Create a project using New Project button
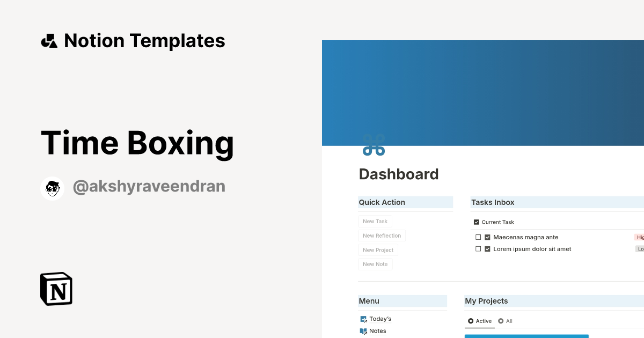 point(378,249)
